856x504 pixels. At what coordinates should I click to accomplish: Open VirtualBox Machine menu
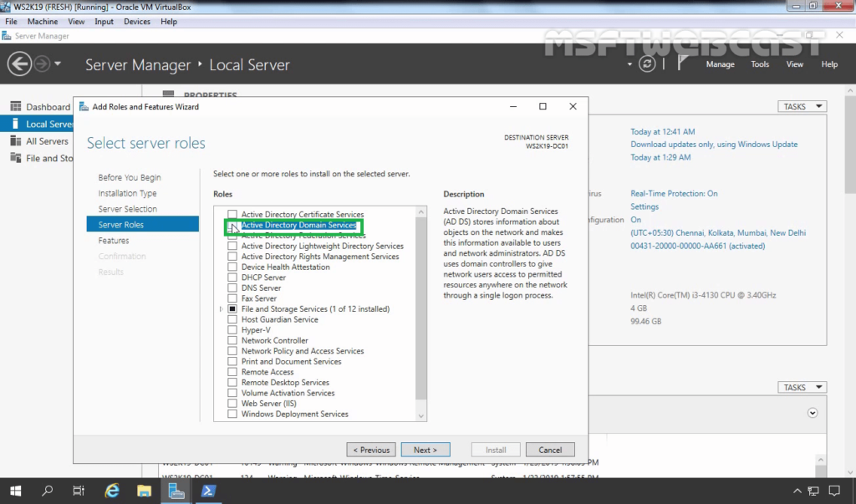click(43, 21)
